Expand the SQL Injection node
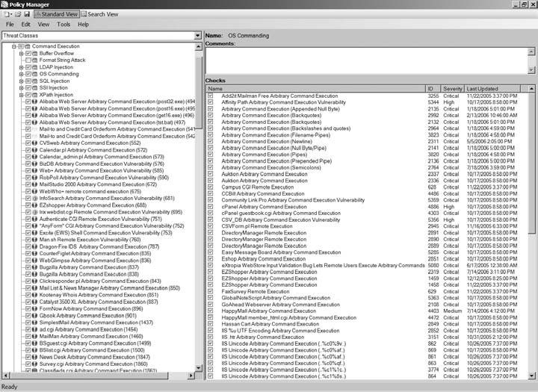 pos(21,81)
